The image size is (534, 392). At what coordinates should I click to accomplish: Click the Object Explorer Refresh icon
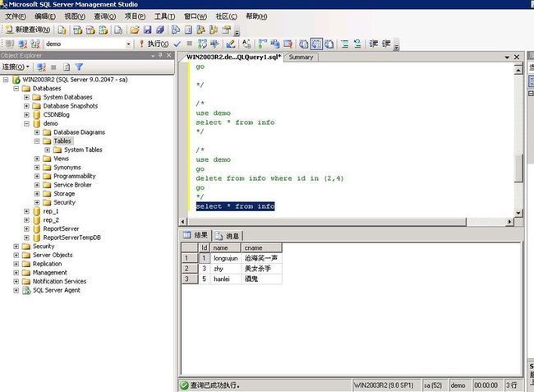click(67, 67)
